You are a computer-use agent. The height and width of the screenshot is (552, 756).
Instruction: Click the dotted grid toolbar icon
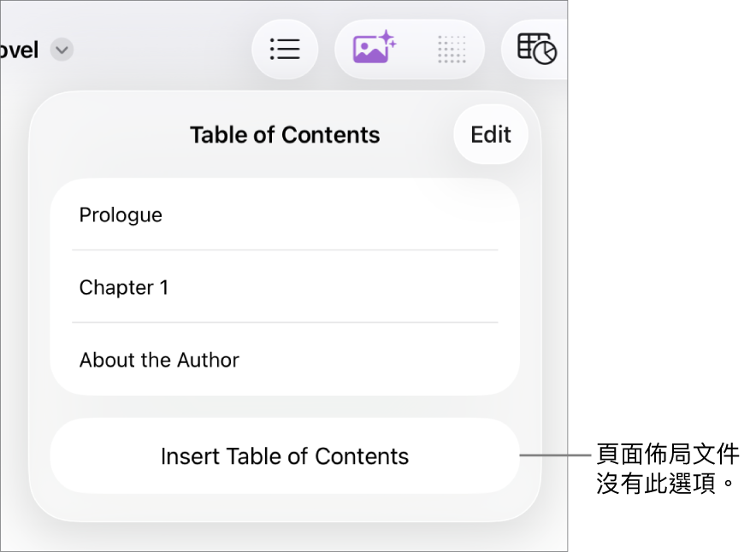[452, 50]
